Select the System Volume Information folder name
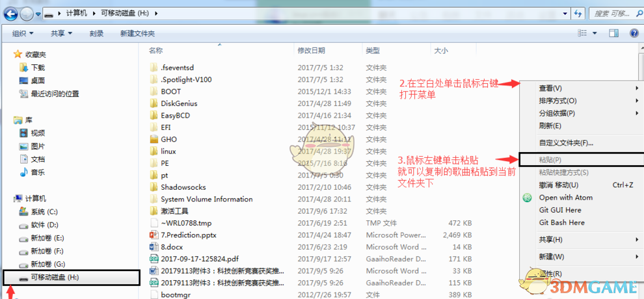644x299 pixels. [207, 200]
